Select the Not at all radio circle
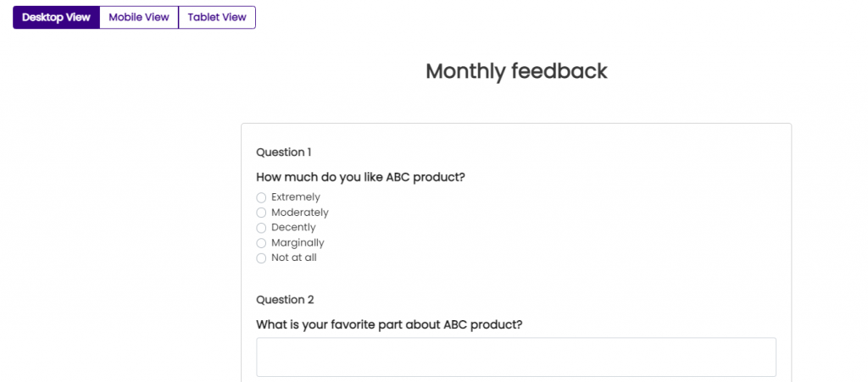 (x=261, y=258)
